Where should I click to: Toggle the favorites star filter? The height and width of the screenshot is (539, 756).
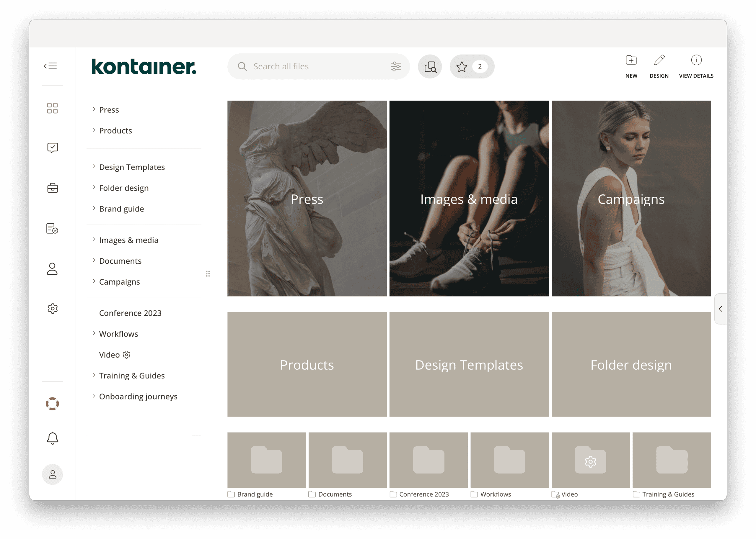(x=462, y=66)
